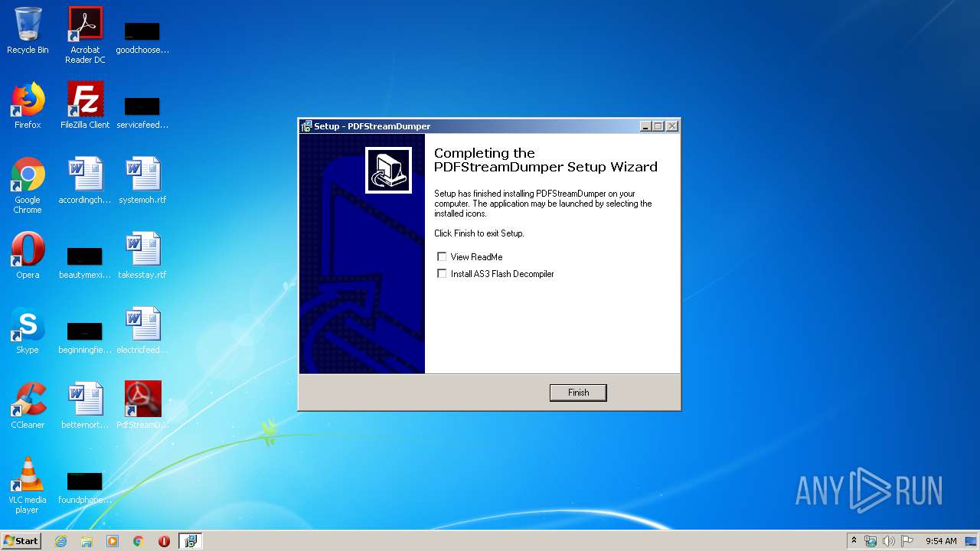
Task: Launch the CCleaner desktop shortcut
Action: (x=28, y=406)
